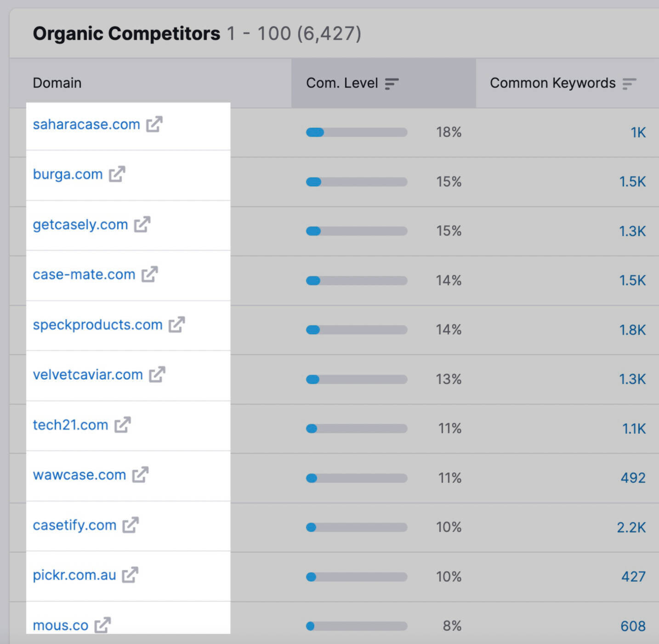Select the velvetcaviar.com domain link

point(88,374)
